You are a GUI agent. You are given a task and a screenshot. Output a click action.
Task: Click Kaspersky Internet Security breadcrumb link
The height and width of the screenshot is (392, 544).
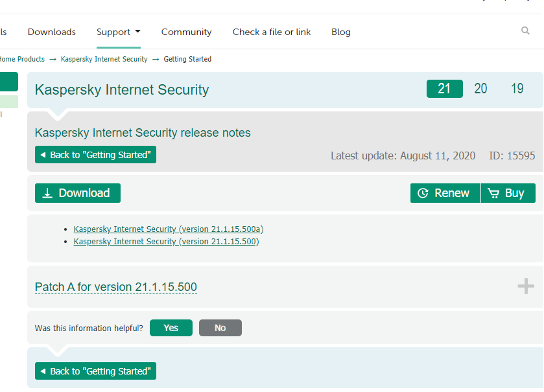tap(104, 59)
